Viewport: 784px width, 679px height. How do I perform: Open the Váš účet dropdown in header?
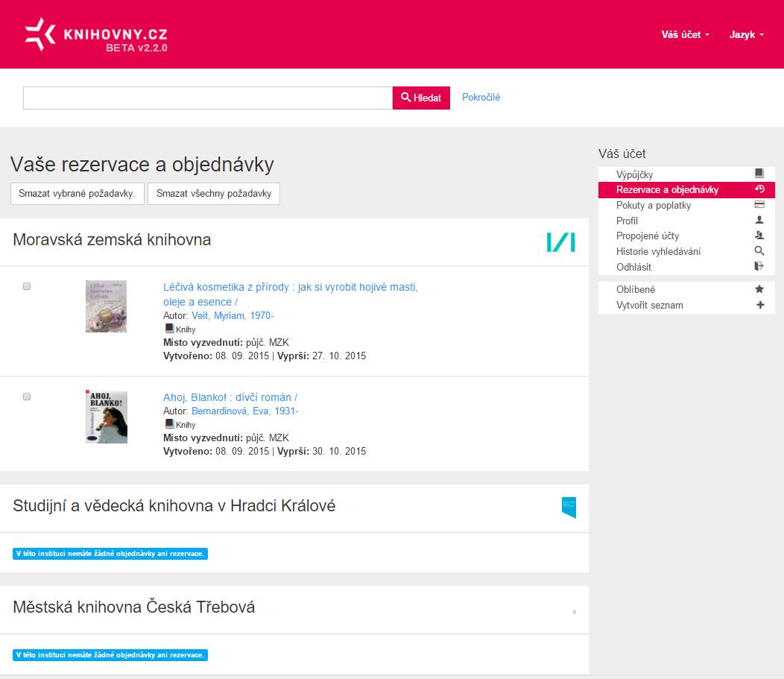[685, 34]
